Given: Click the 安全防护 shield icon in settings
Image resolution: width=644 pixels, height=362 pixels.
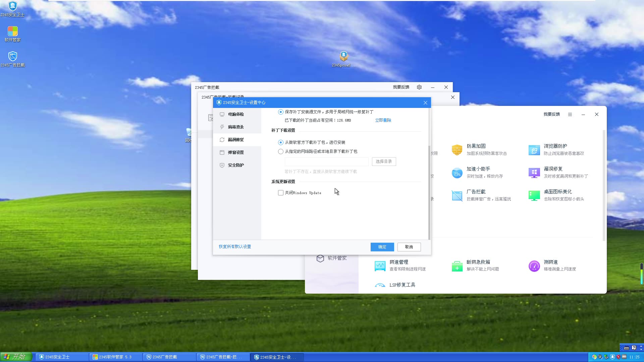Looking at the screenshot, I should click(x=222, y=165).
